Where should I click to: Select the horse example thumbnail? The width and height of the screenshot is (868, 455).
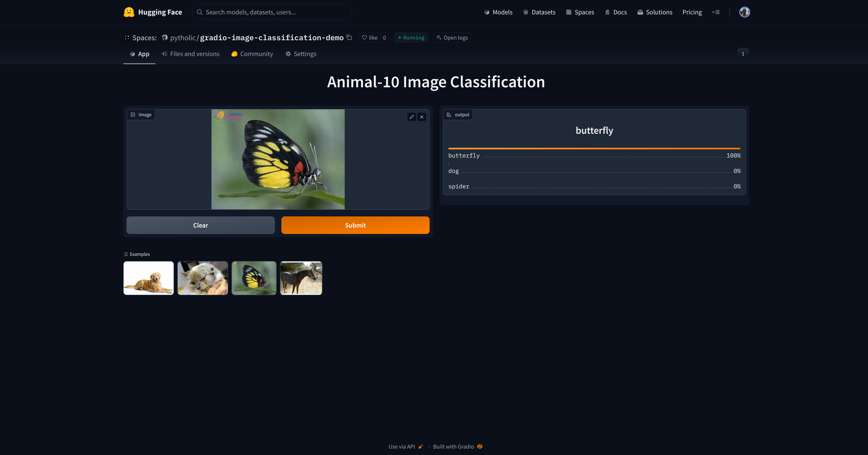click(301, 278)
